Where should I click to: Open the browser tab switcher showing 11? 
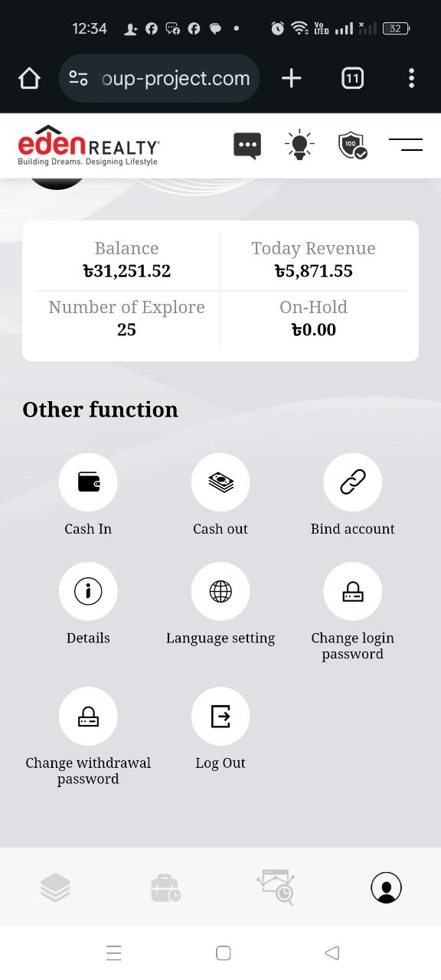click(x=352, y=78)
